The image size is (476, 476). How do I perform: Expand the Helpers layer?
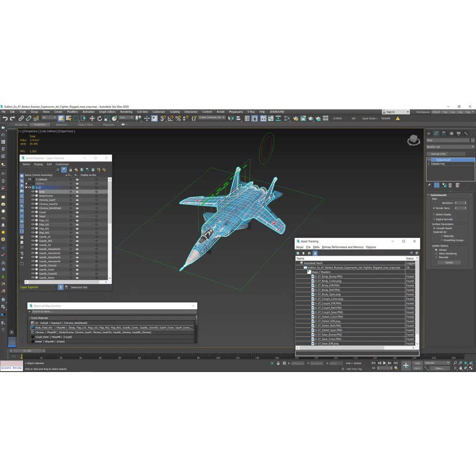coord(26,184)
